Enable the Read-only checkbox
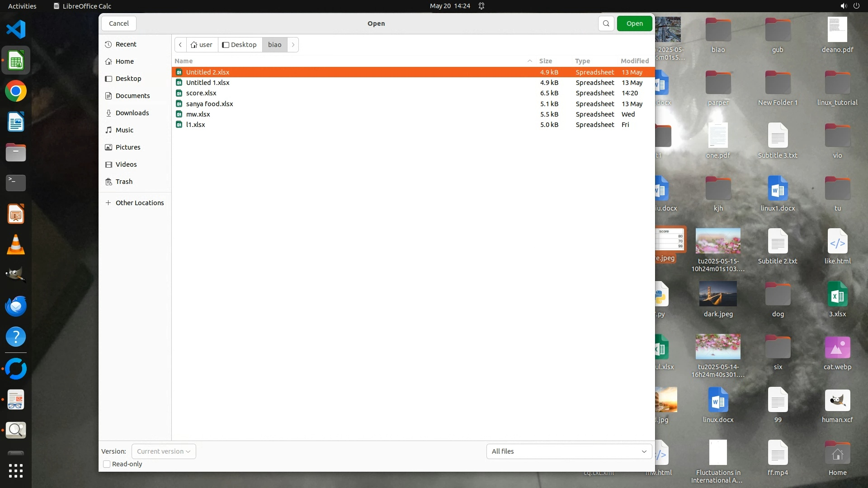Viewport: 868px width, 488px height. [107, 464]
